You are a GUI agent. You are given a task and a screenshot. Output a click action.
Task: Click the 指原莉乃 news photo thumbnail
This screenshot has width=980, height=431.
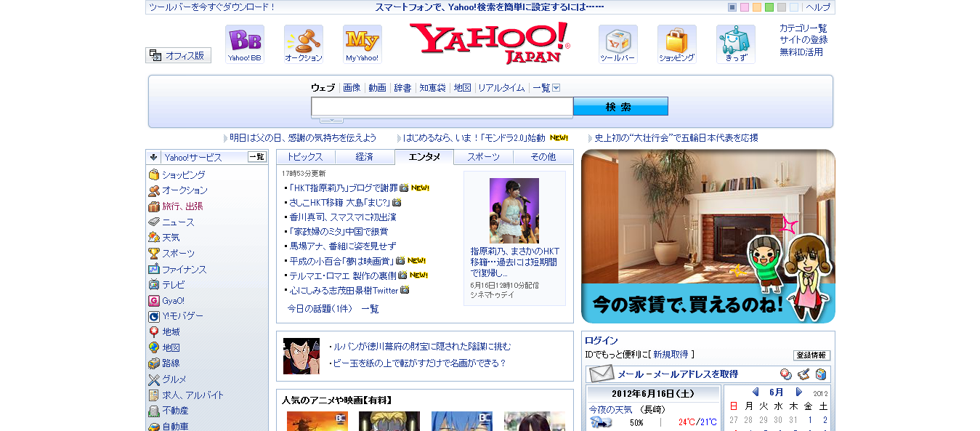(x=514, y=211)
